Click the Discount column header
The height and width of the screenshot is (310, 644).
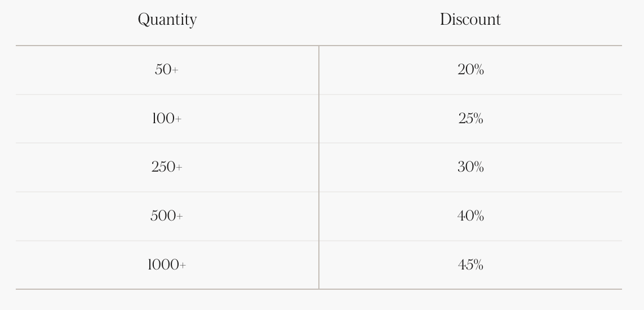pyautogui.click(x=470, y=20)
